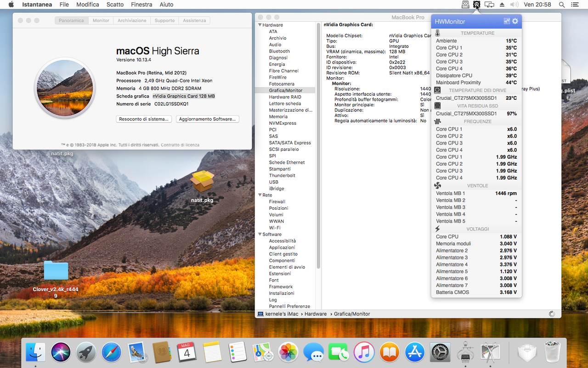Open Spotlight search magnifier
The image size is (588, 368).
pos(562,5)
